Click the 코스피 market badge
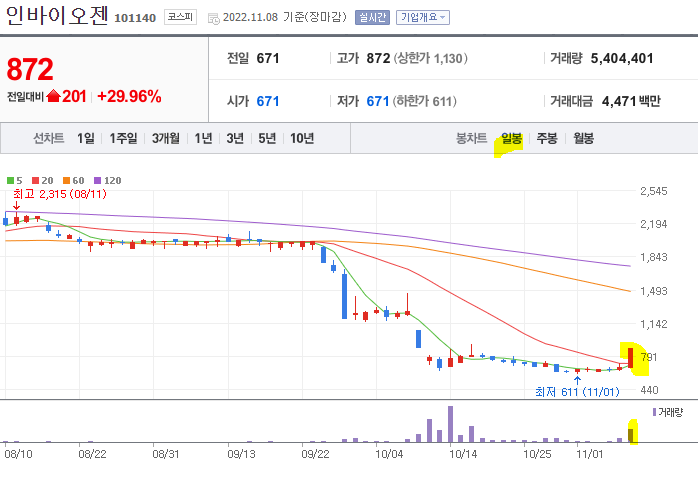This screenshot has height=477, width=698. click(x=180, y=17)
